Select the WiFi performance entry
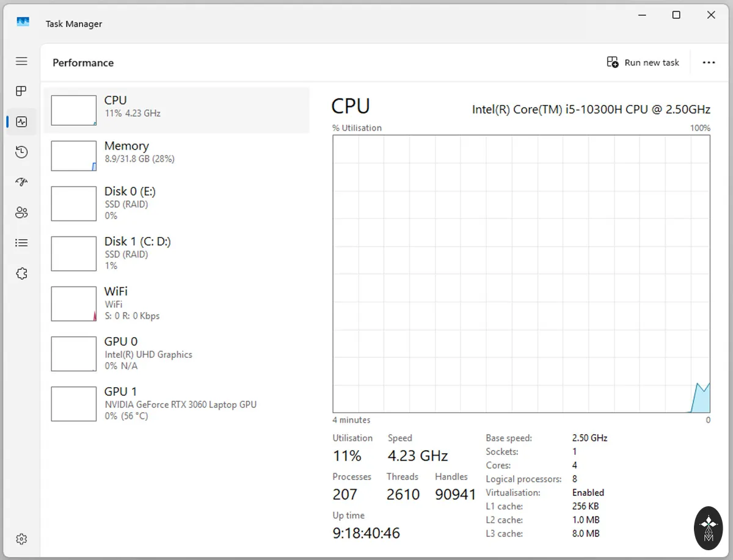Viewport: 733px width, 560px height. click(177, 304)
